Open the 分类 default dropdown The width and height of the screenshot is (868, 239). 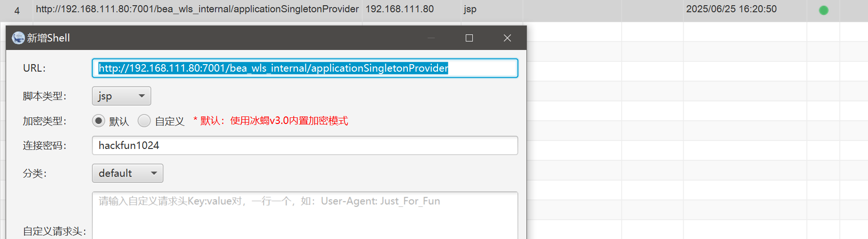point(127,173)
